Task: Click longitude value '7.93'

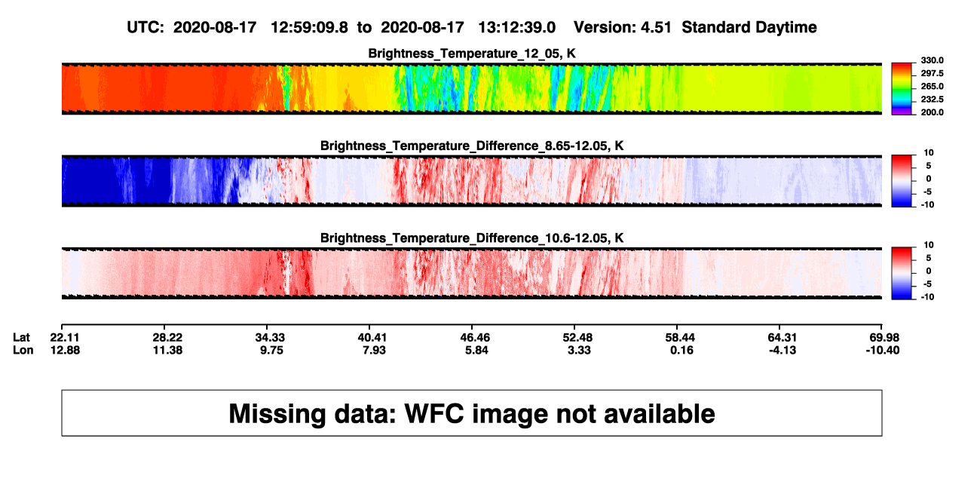Action: pos(372,350)
